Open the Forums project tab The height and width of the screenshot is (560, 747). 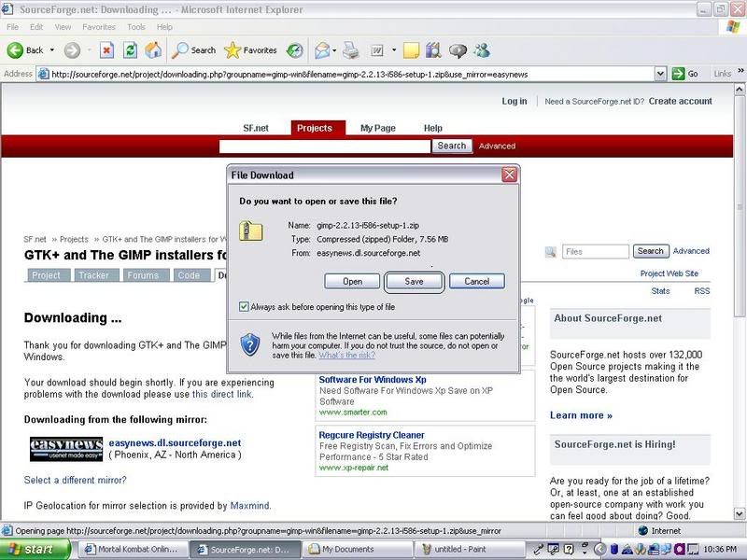145,275
